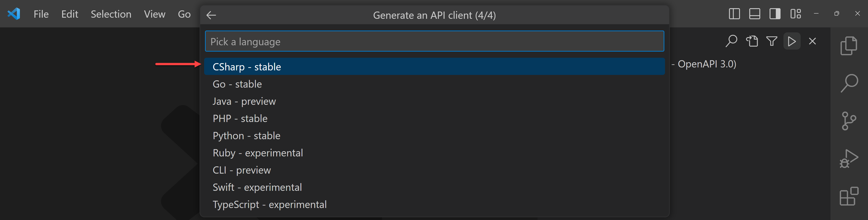Image resolution: width=868 pixels, height=220 pixels.
Task: Click the back arrow in Generate API client
Action: [211, 15]
